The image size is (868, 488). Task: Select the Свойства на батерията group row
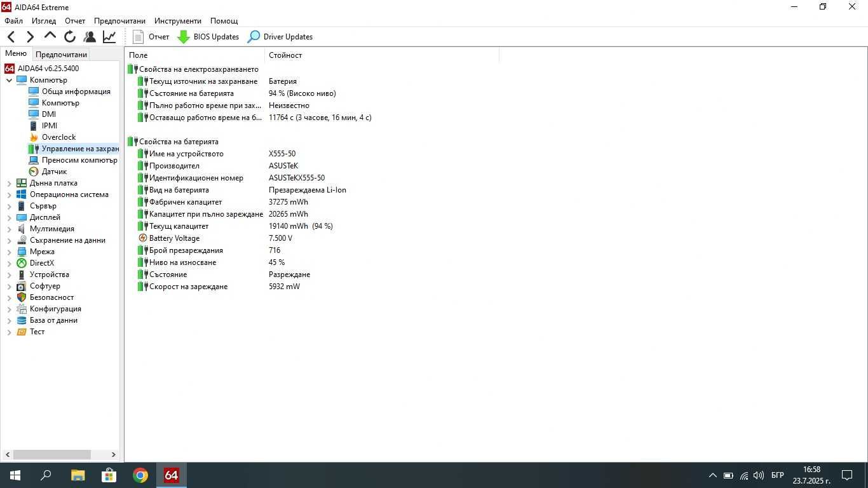[173, 142]
